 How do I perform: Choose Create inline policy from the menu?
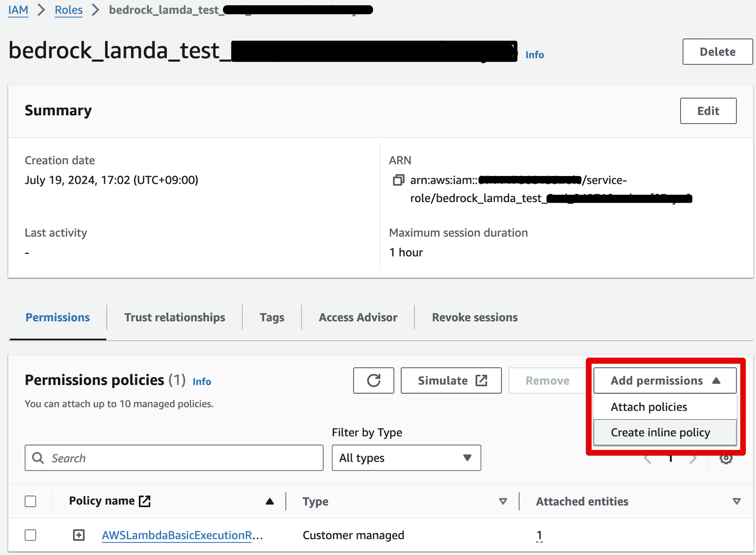click(x=665, y=433)
